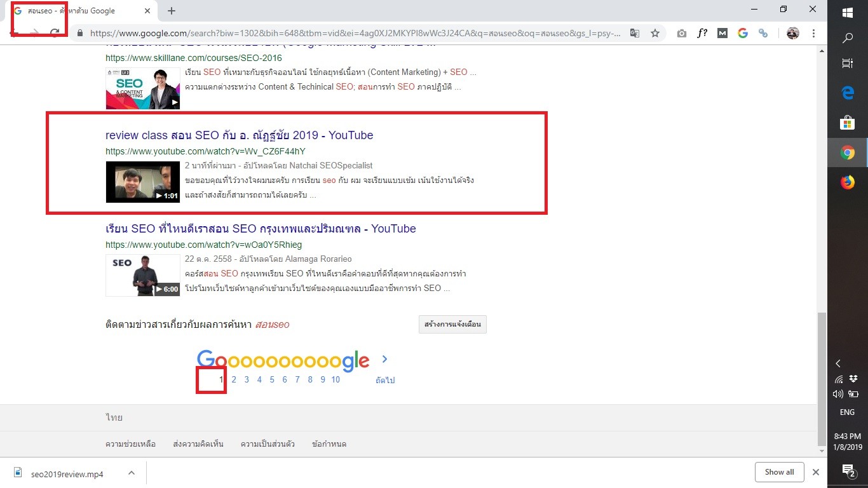Screen dimensions: 868x488
Task: Click the Google G extension icon
Action: pyautogui.click(x=743, y=33)
